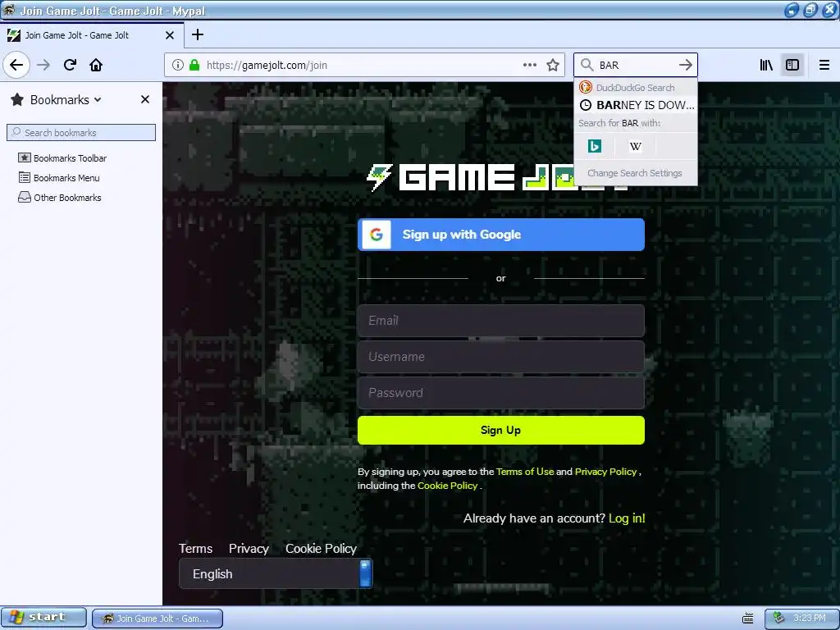Open the Windows start menu

coord(43,618)
